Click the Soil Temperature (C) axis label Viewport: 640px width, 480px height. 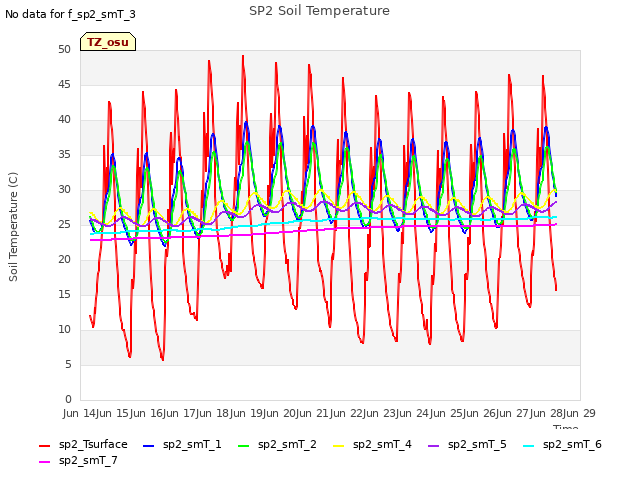click(13, 227)
